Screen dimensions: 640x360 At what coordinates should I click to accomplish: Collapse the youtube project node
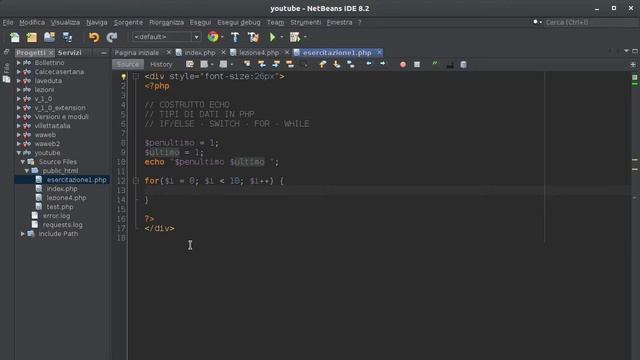point(18,153)
